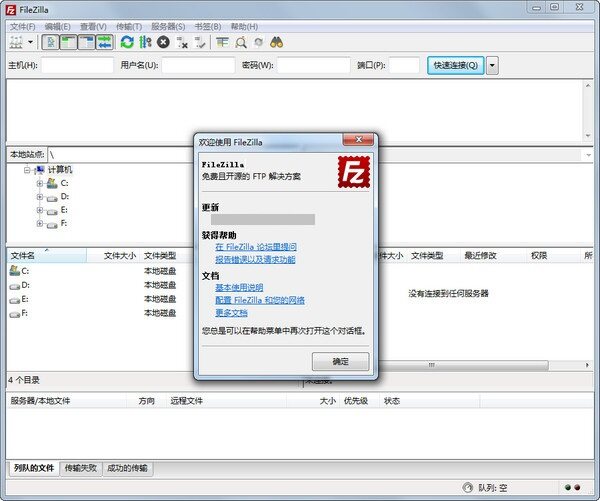The width and height of the screenshot is (600, 501).
Task: Switch to 成功的传输 tab
Action: [127, 468]
